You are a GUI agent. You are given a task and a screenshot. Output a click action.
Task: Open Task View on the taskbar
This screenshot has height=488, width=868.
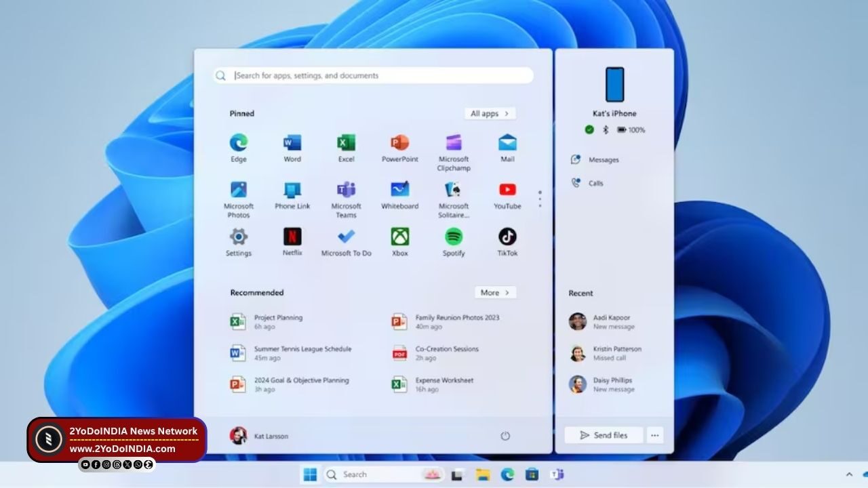point(457,474)
